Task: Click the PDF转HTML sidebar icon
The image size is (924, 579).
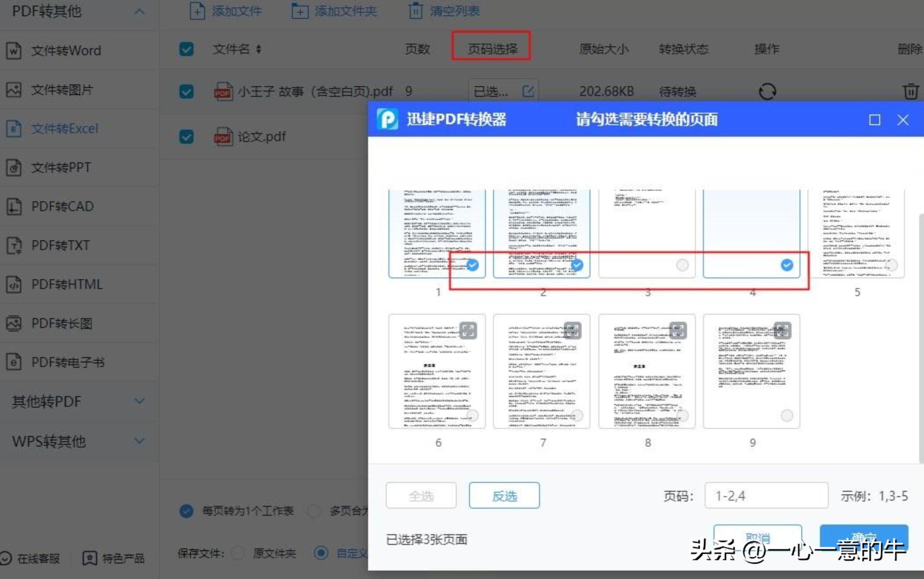Action: (x=14, y=284)
